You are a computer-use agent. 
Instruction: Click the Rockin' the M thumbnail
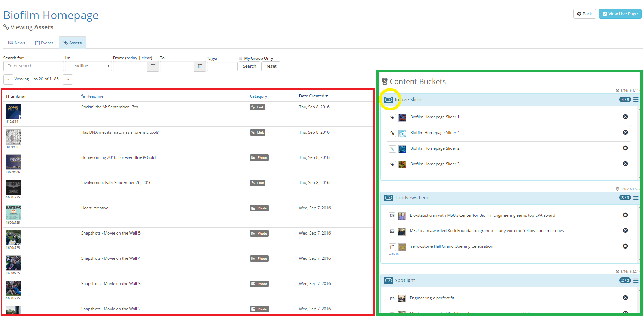tap(13, 112)
